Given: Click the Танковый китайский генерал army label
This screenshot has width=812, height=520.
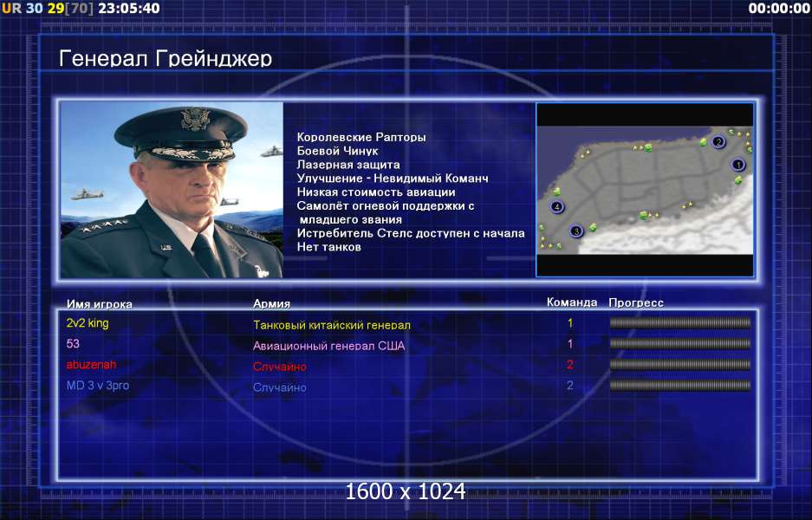Looking at the screenshot, I should click(x=331, y=325).
